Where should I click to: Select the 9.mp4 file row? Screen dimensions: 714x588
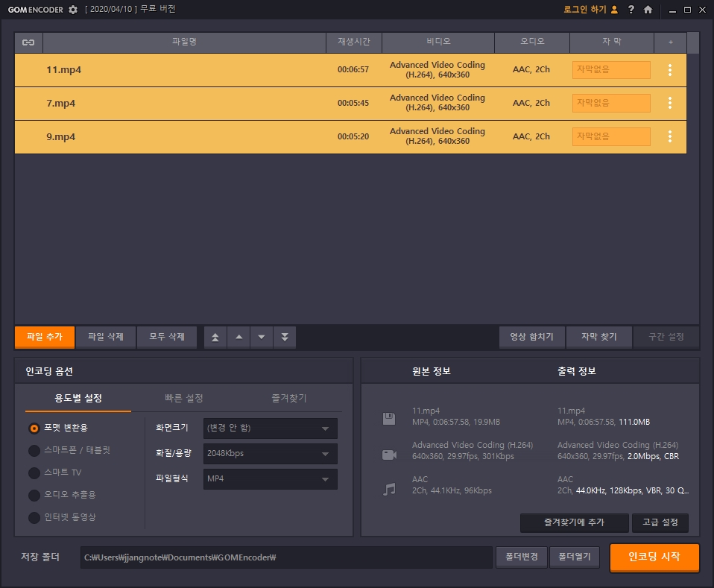click(x=350, y=136)
